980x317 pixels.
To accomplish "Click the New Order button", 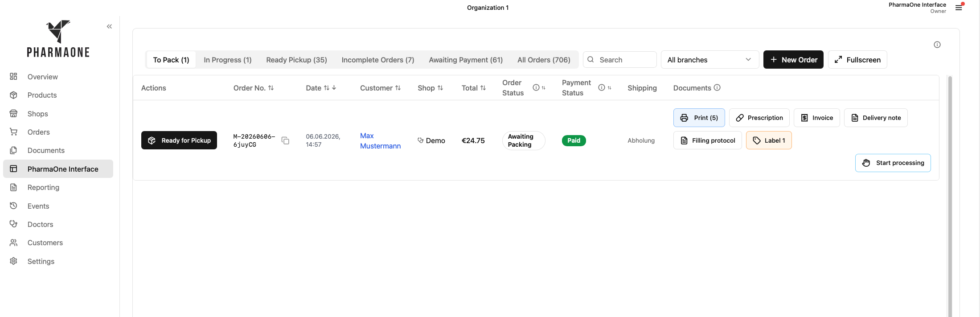I will click(x=793, y=60).
